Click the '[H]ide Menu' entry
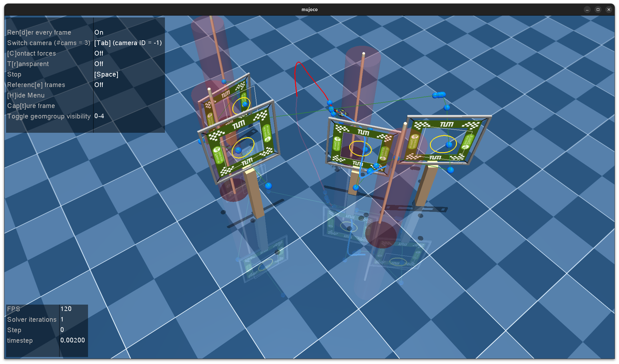This screenshot has width=619, height=364. [x=26, y=95]
